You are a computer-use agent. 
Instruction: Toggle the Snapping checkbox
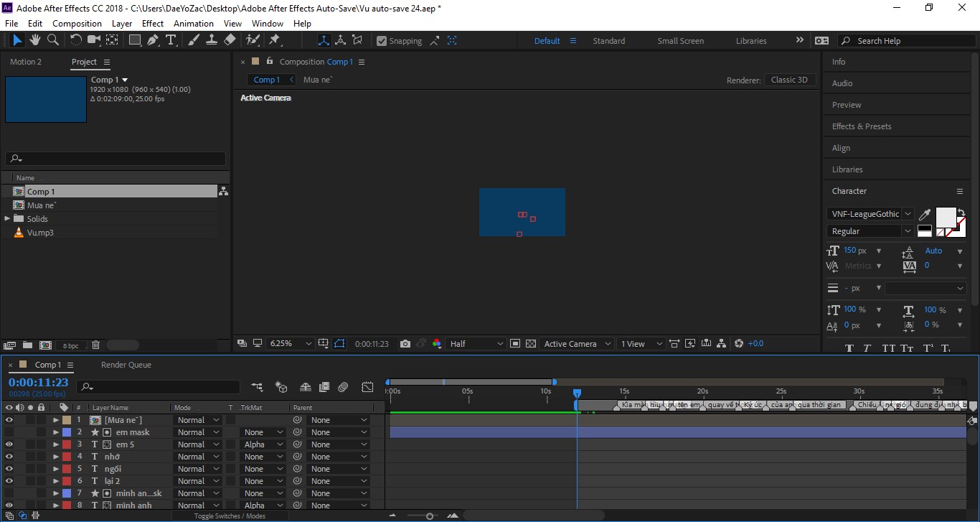382,41
